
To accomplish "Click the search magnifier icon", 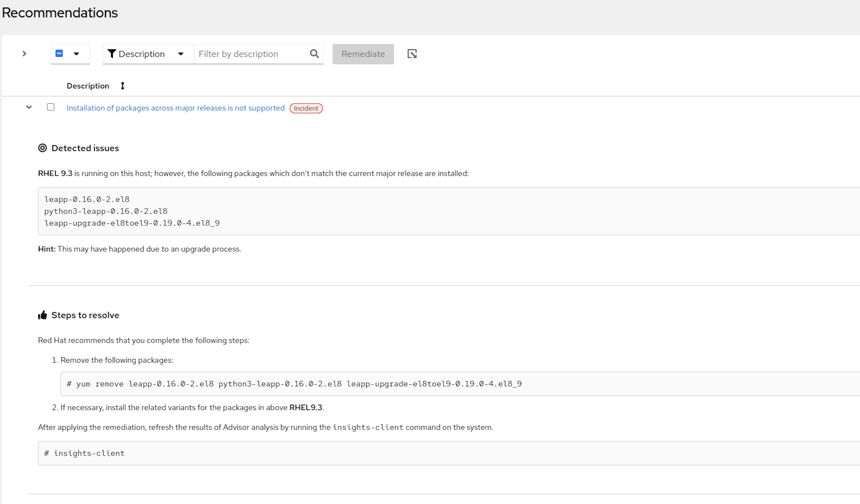I will pyautogui.click(x=314, y=54).
